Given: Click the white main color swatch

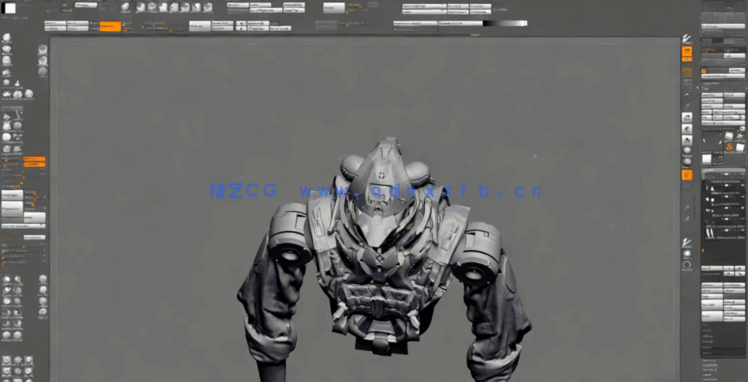Looking at the screenshot, I should pyautogui.click(x=10, y=8).
